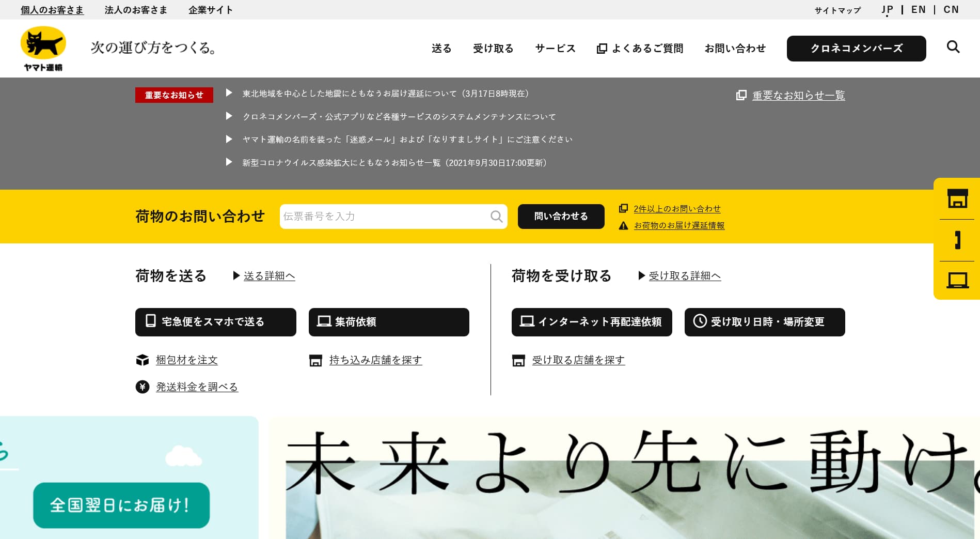Screen dimensions: 980x539
Task: Open the 送る menu
Action: point(441,49)
